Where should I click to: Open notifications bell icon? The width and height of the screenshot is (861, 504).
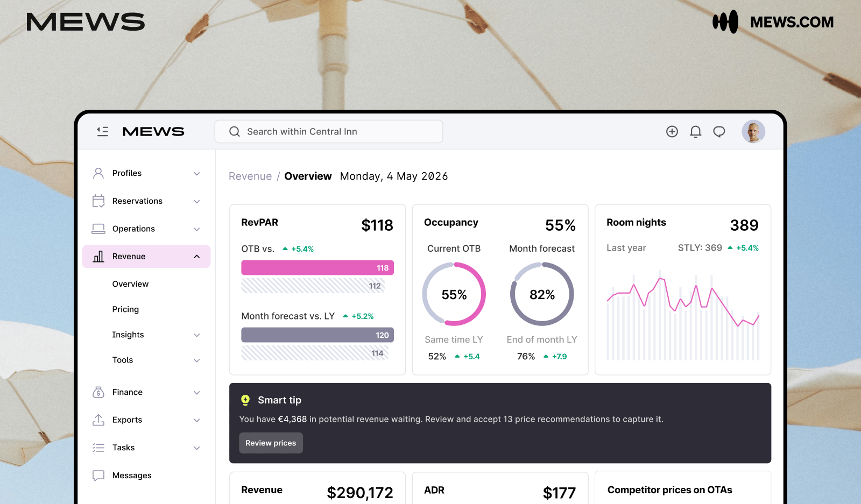coord(696,132)
